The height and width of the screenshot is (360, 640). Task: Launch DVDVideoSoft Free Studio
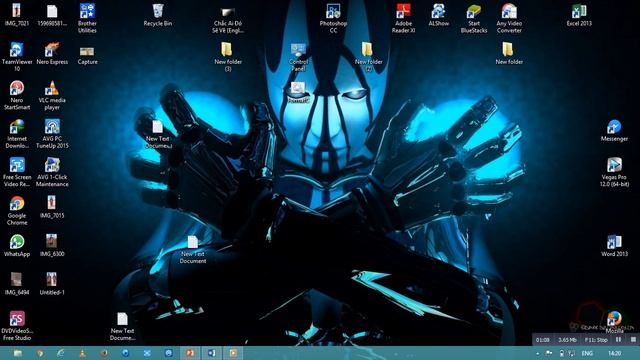17,325
